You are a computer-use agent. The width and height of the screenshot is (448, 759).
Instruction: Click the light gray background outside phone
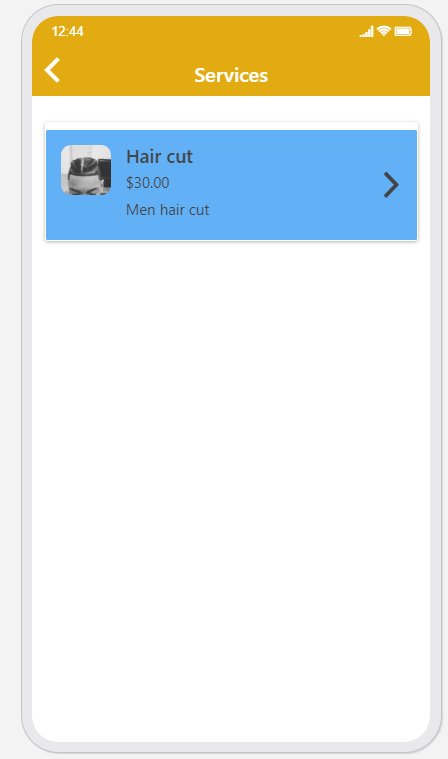click(x=10, y=387)
